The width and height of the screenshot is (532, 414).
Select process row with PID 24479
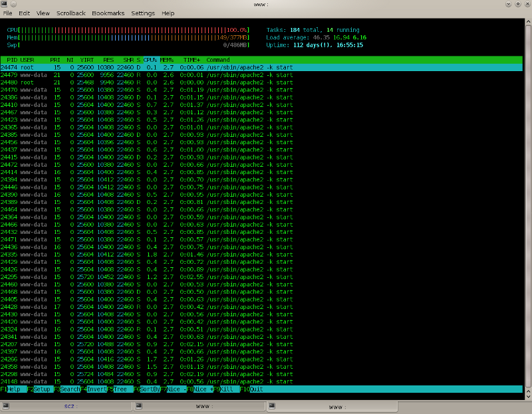[x=261, y=75]
